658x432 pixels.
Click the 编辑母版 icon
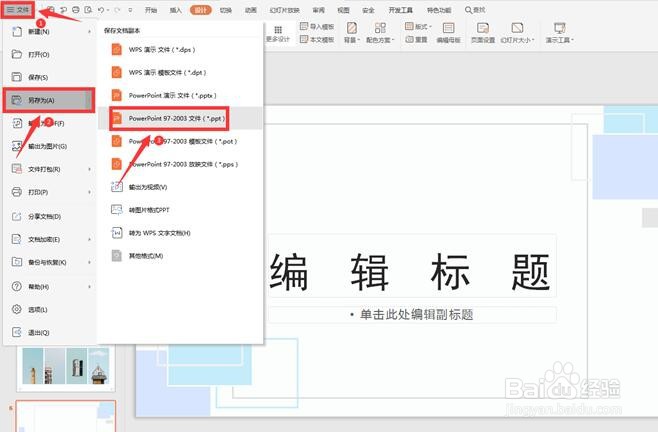coord(448,28)
